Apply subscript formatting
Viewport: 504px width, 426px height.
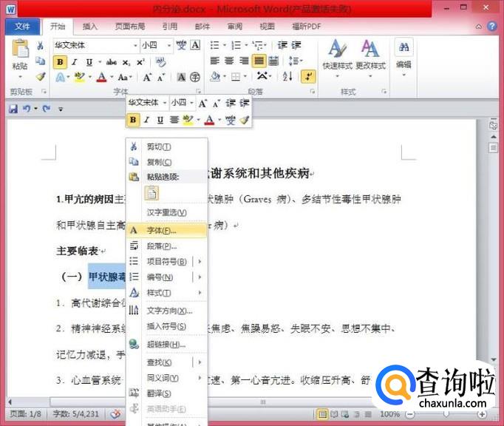tap(126, 62)
